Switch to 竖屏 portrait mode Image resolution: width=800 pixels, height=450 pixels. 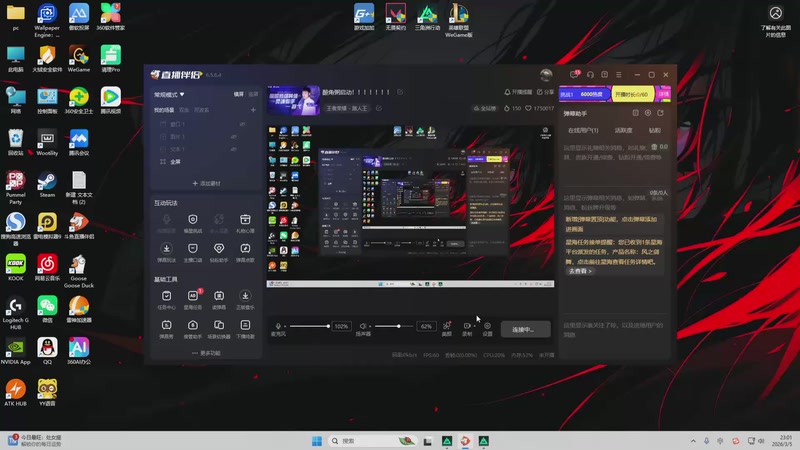[254, 94]
